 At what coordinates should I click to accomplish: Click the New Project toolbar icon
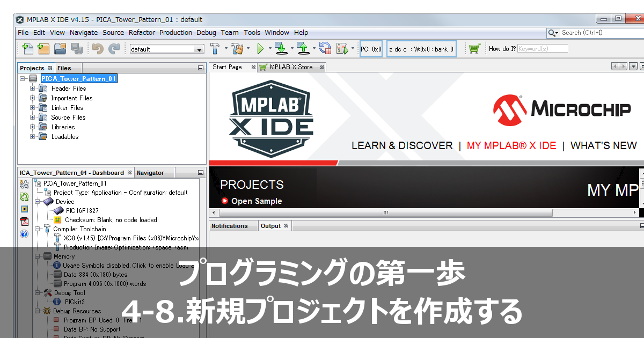[x=43, y=49]
